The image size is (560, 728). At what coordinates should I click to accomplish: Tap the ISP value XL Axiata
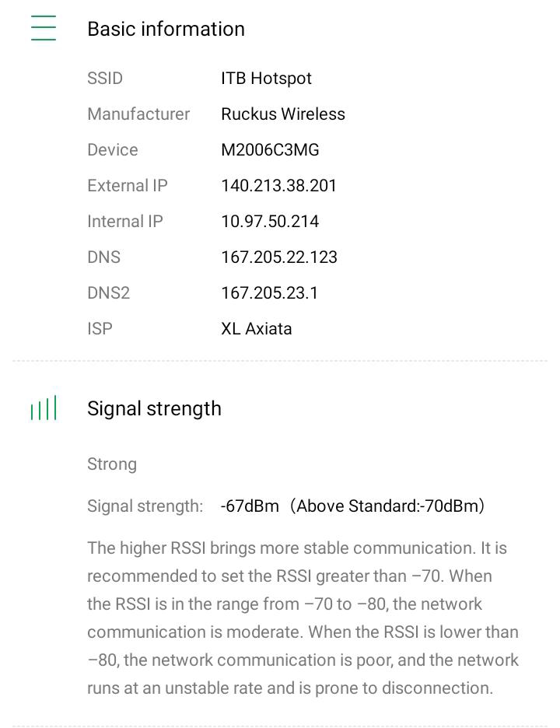point(257,328)
